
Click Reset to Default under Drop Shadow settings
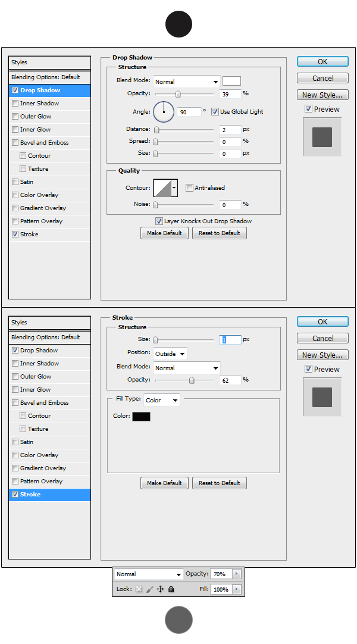[x=220, y=233]
